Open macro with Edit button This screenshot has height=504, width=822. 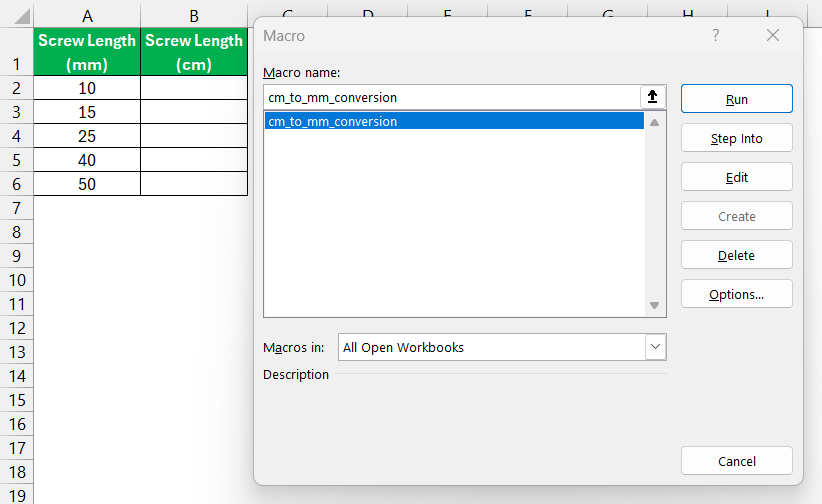click(x=737, y=177)
